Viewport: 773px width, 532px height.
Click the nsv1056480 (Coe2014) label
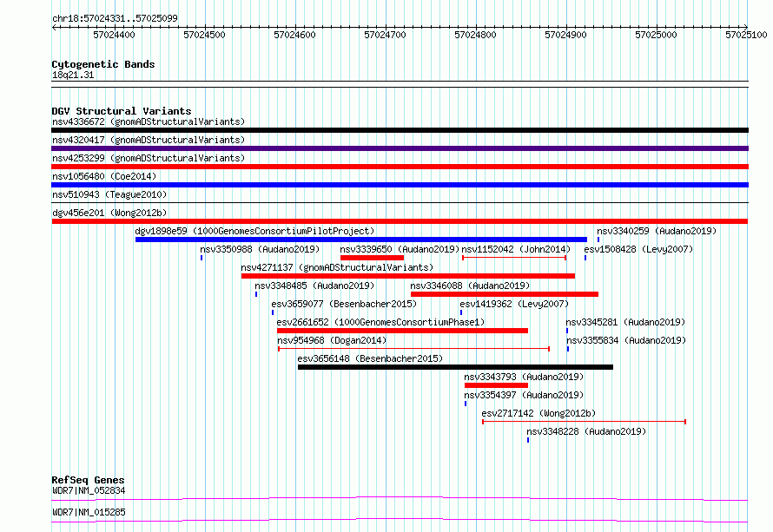104,176
